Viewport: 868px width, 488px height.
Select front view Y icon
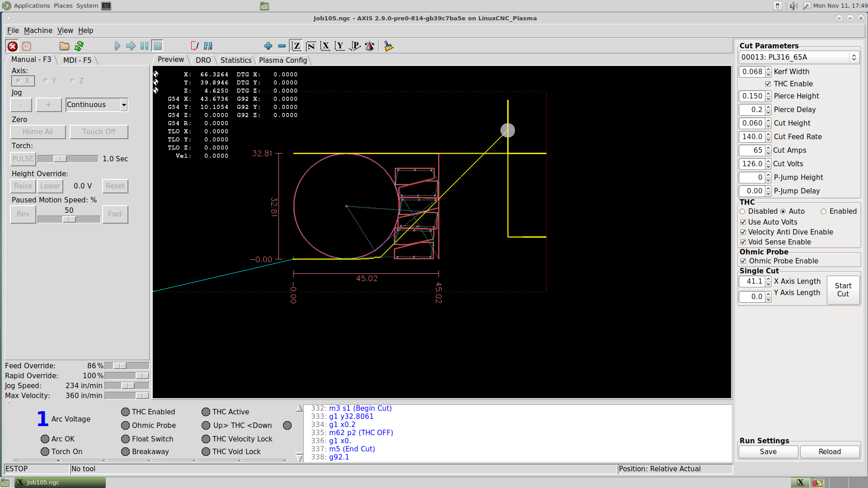click(340, 46)
